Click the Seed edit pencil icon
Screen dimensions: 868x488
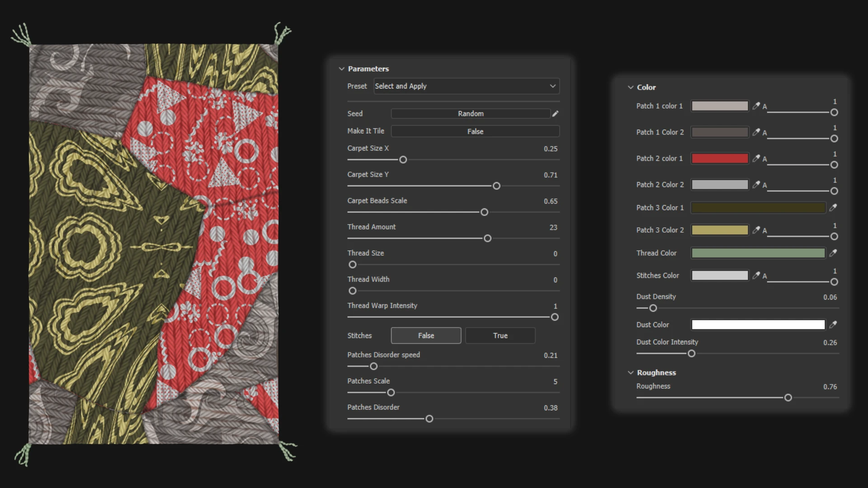[x=555, y=113]
